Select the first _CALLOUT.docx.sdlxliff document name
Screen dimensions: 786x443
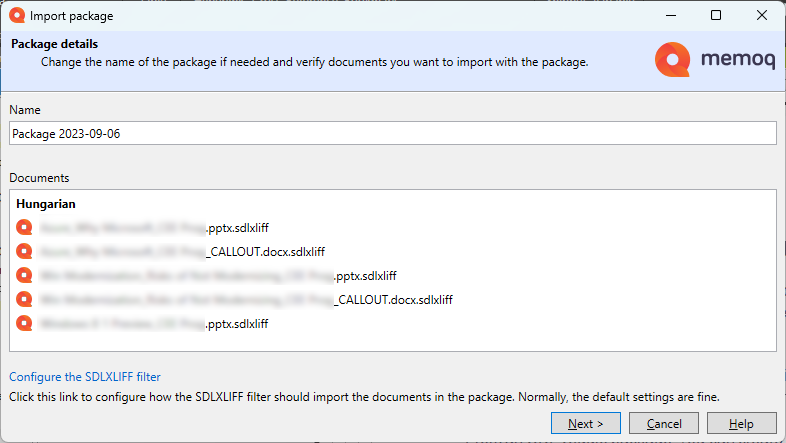182,252
